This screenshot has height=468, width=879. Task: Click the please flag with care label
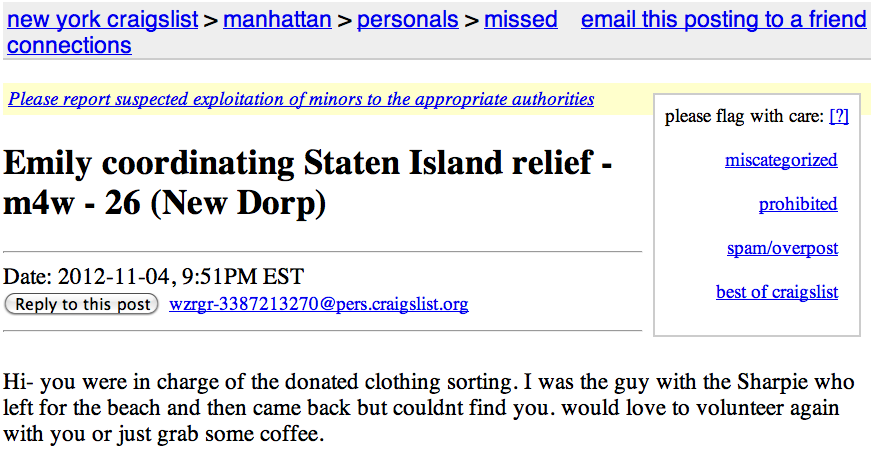tap(744, 116)
